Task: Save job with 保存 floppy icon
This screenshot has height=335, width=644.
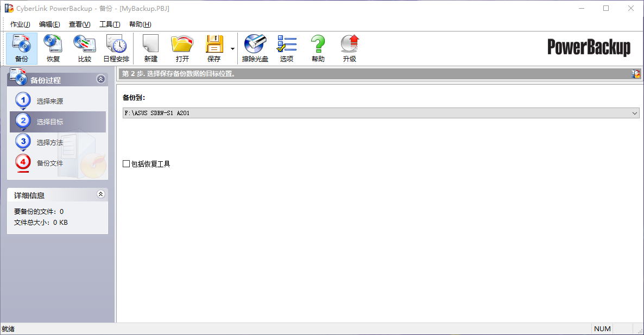Action: pyautogui.click(x=214, y=48)
